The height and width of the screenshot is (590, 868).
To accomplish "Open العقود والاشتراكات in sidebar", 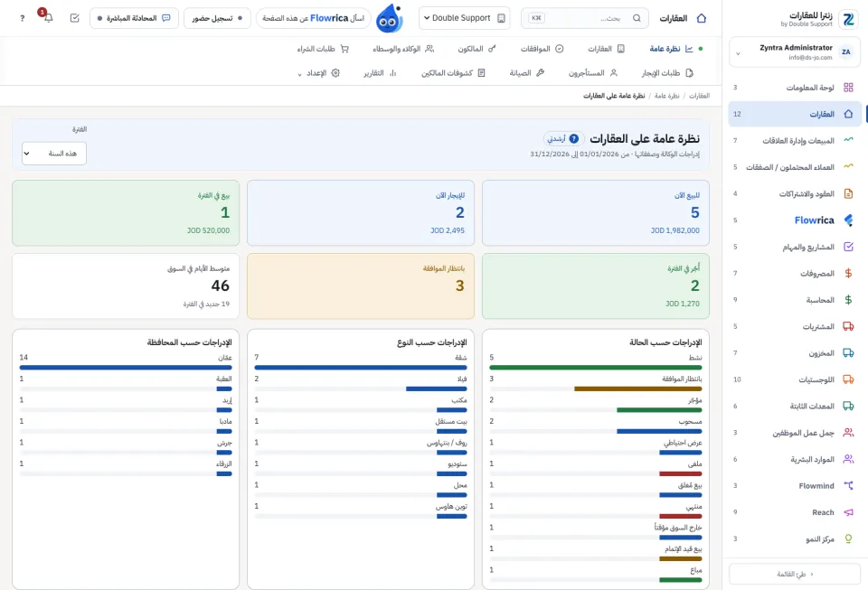I will [795, 193].
